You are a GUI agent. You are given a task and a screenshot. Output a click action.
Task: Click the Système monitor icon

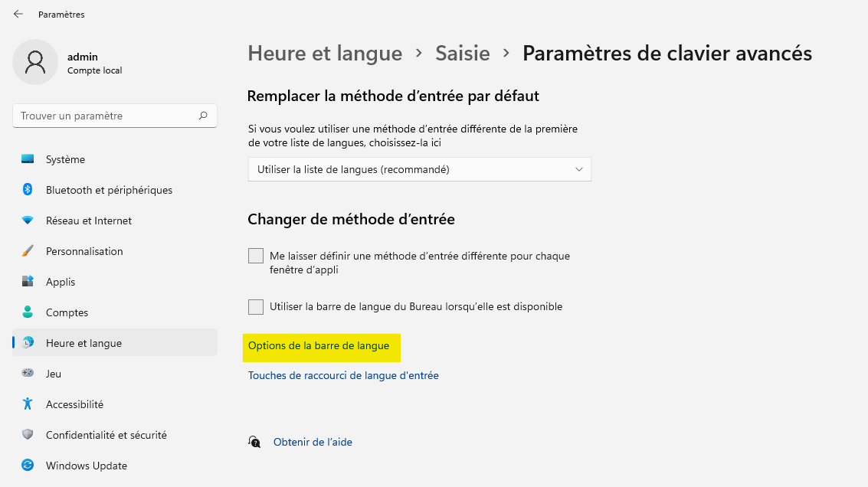pos(28,159)
